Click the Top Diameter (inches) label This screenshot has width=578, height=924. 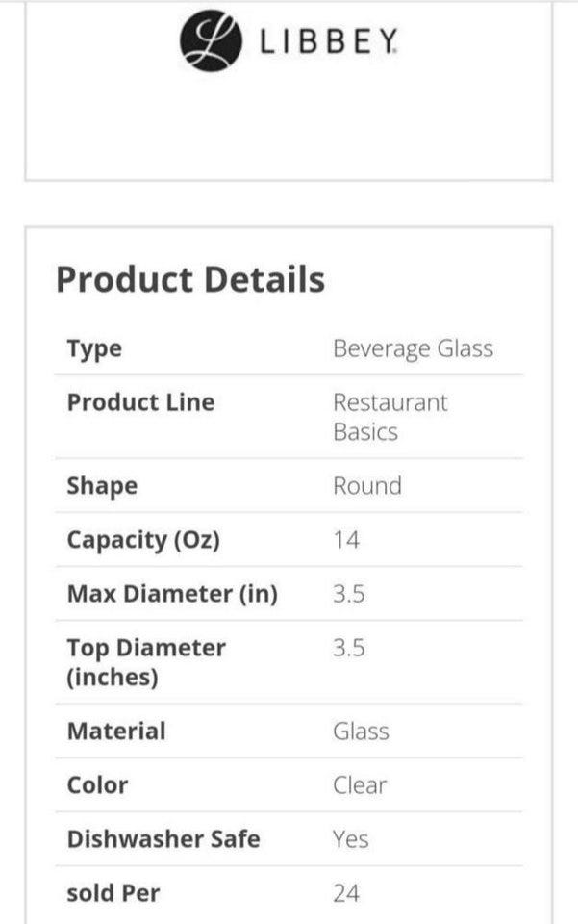146,662
